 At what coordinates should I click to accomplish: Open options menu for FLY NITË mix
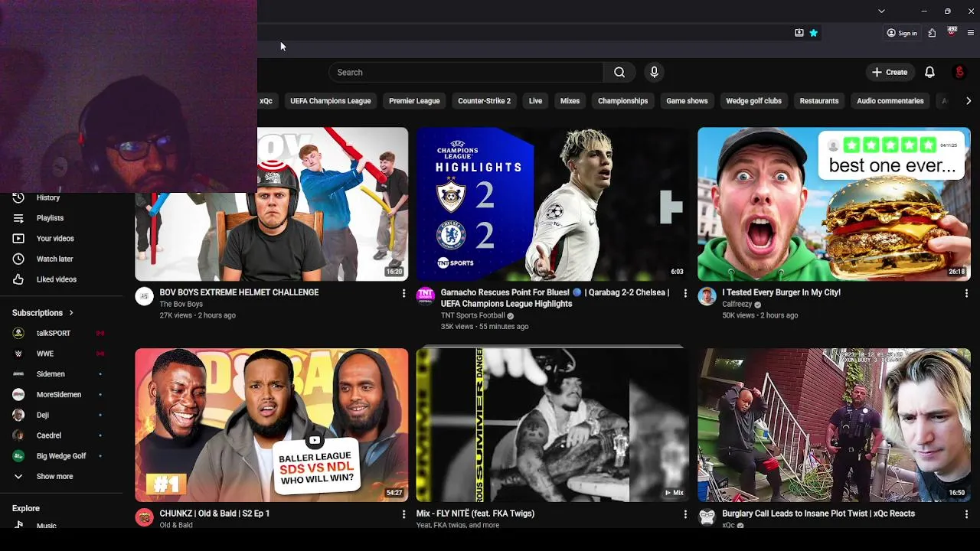tap(685, 514)
